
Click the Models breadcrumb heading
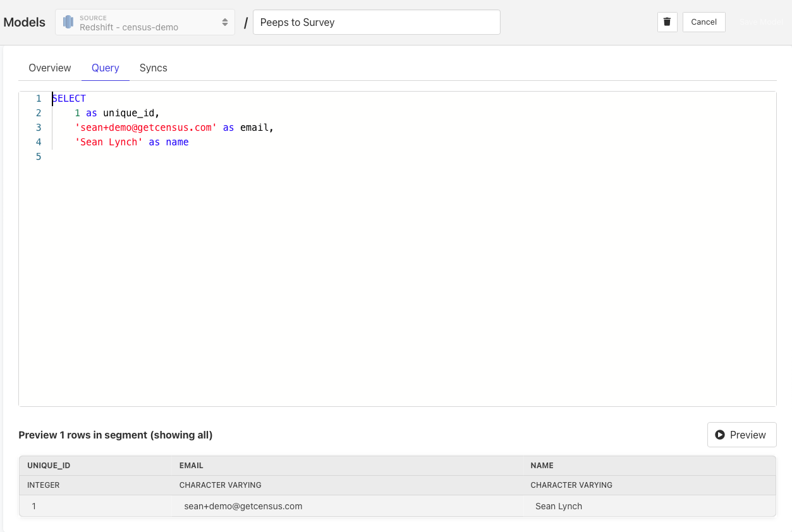pyautogui.click(x=25, y=22)
